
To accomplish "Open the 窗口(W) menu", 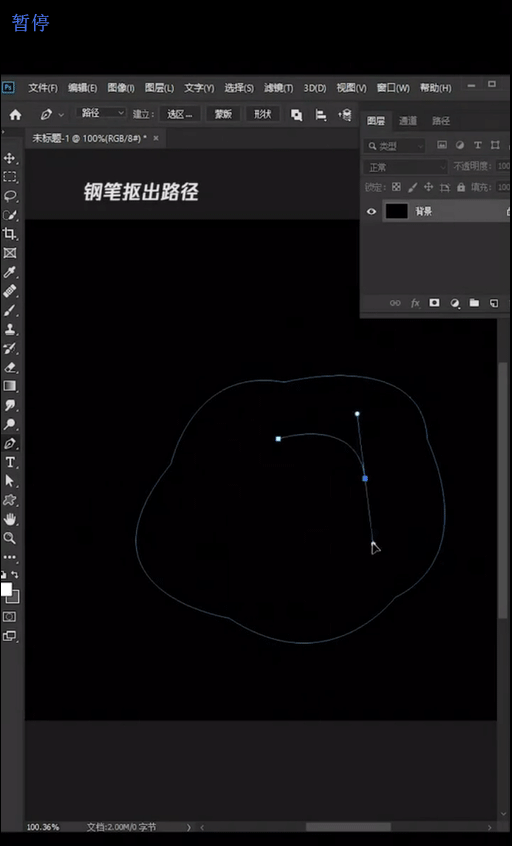I will click(x=393, y=88).
